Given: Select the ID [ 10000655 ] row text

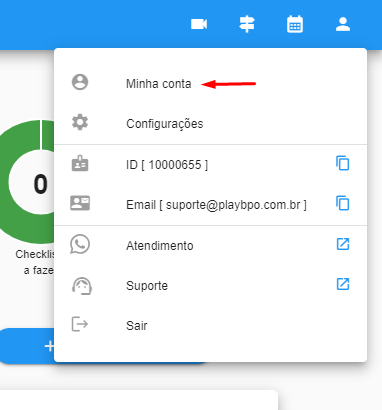Looking at the screenshot, I should pos(167,165).
